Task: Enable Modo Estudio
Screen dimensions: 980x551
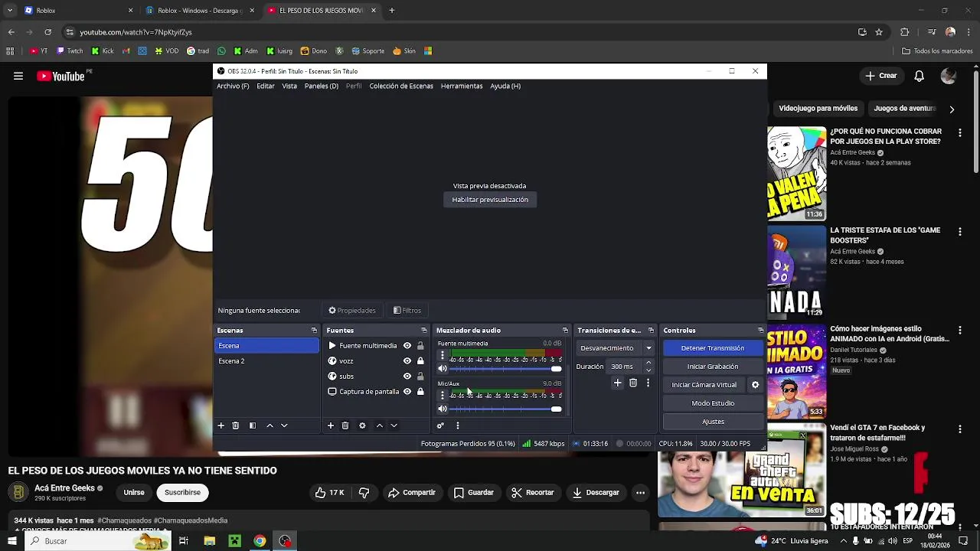Action: coord(713,403)
